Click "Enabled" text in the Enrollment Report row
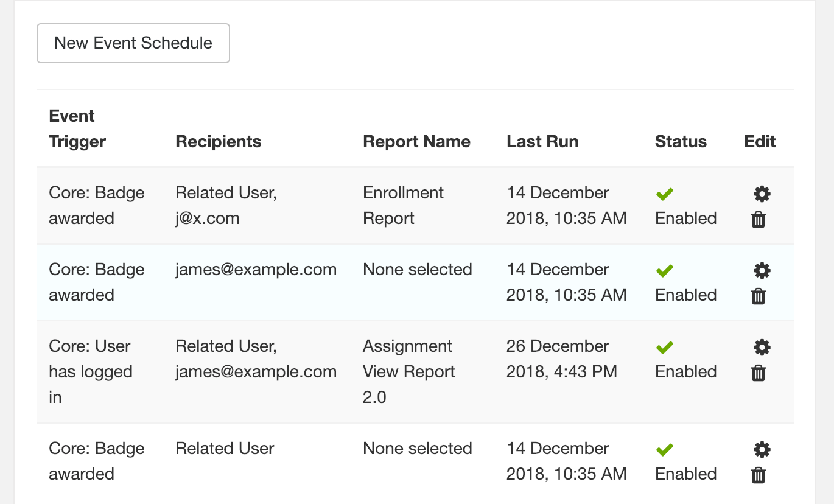The width and height of the screenshot is (834, 504). coord(685,219)
